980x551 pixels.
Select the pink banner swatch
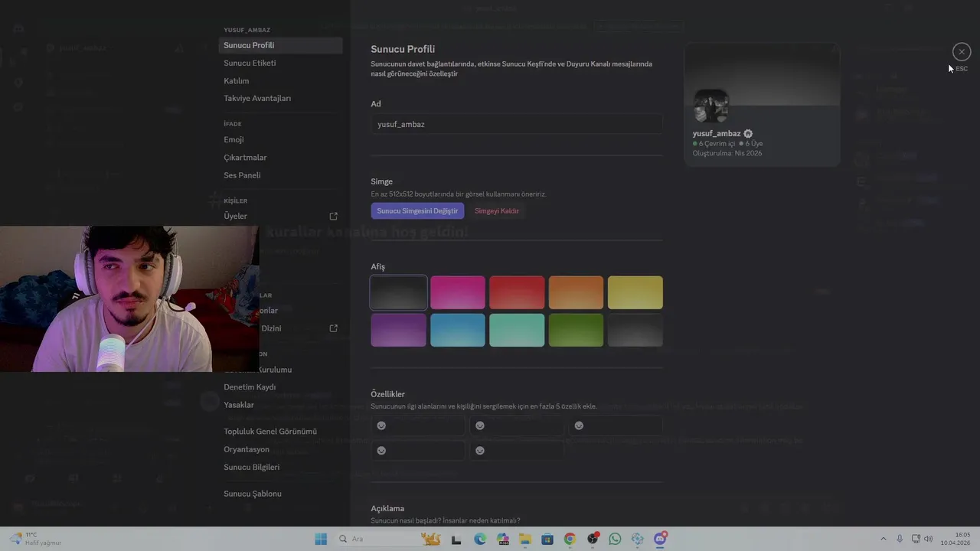coord(458,292)
